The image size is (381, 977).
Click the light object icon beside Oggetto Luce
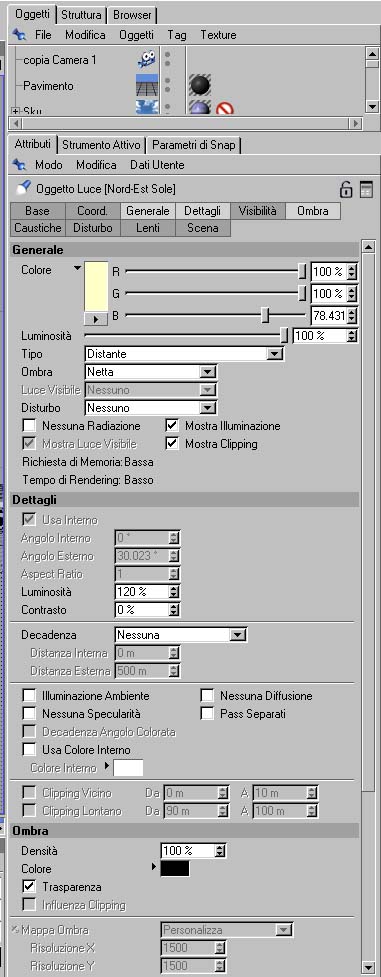tap(24, 188)
